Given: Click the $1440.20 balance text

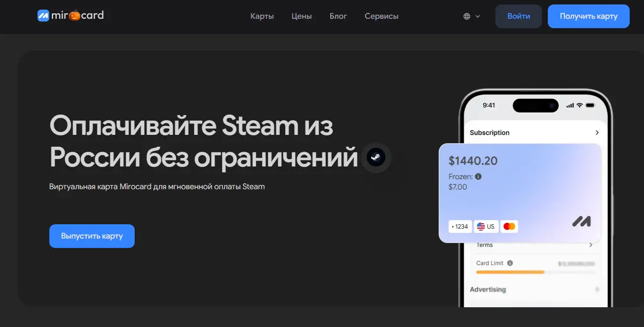Looking at the screenshot, I should click(x=473, y=161).
